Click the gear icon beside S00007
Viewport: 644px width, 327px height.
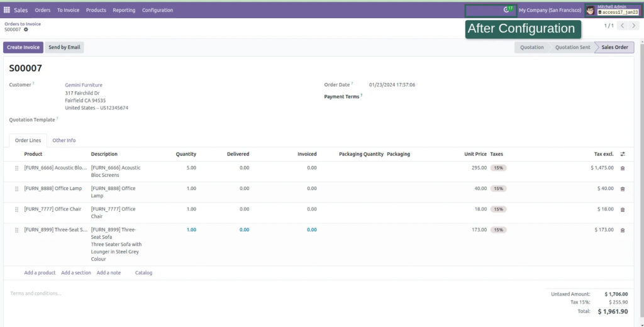pos(26,30)
